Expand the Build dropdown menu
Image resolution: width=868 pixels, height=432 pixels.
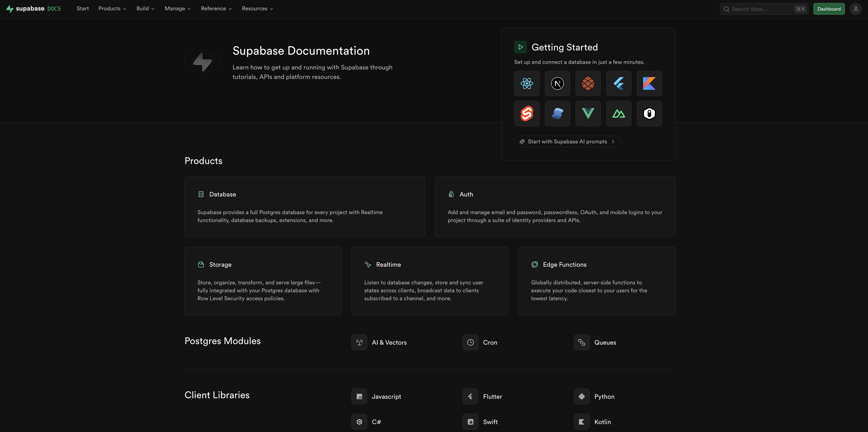[x=145, y=9]
